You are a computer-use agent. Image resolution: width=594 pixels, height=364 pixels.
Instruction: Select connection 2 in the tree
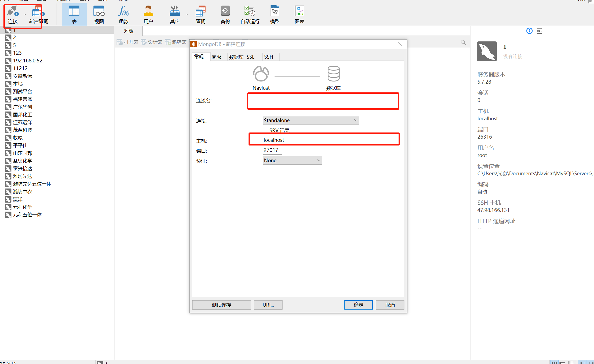pyautogui.click(x=57, y=37)
